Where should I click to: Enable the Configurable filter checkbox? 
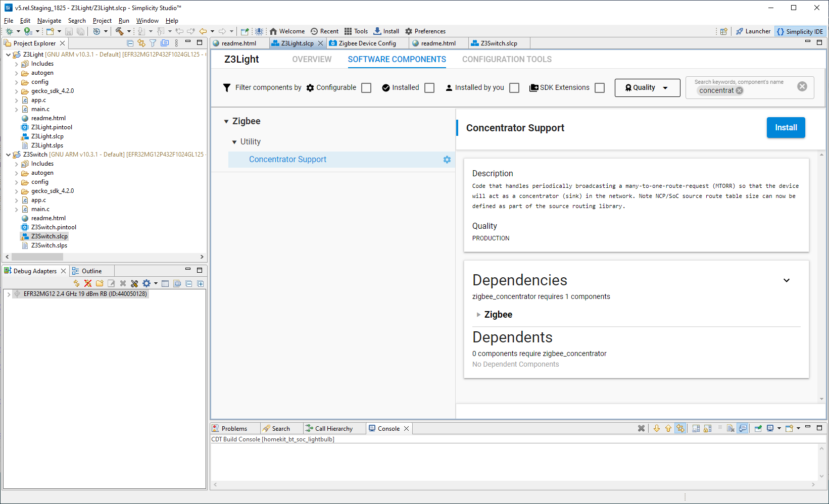click(x=366, y=88)
